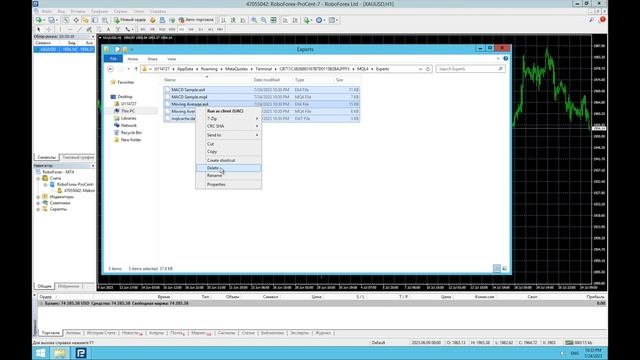Open the View tab in Explorer ribbon
Image resolution: width=640 pixels, height=360 pixels.
pos(171,59)
